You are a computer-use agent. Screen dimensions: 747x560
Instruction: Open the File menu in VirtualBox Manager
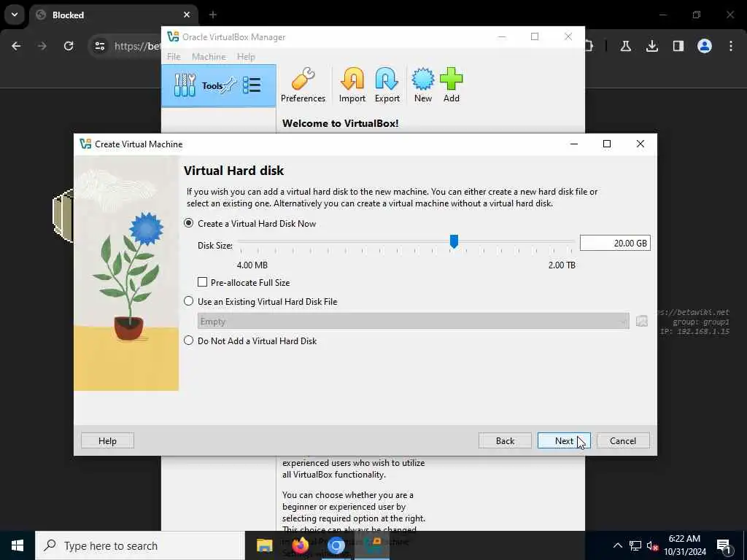[174, 57]
